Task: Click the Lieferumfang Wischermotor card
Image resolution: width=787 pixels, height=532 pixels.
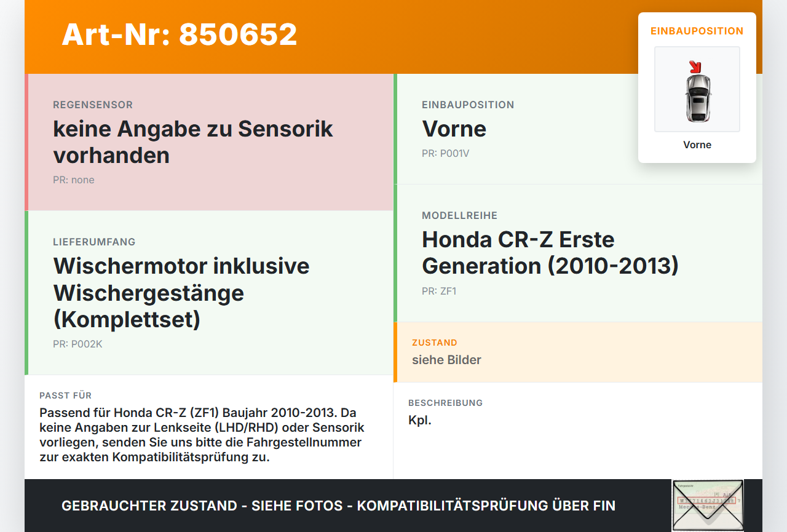Action: (x=209, y=293)
